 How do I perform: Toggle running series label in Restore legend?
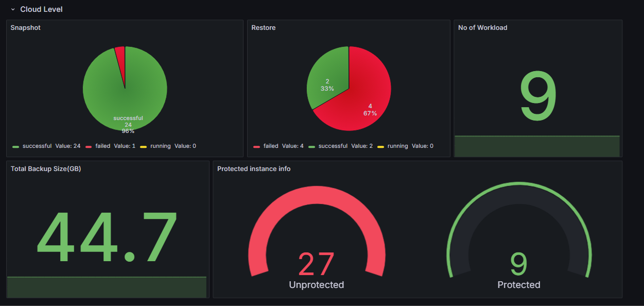(x=397, y=146)
